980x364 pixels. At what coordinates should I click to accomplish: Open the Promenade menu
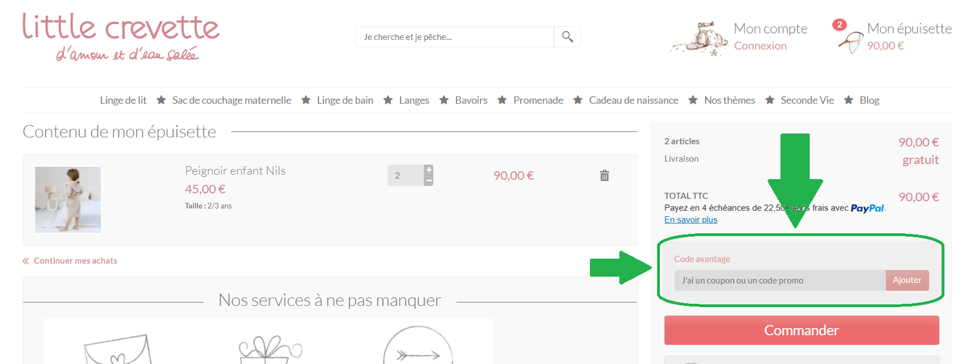(538, 100)
